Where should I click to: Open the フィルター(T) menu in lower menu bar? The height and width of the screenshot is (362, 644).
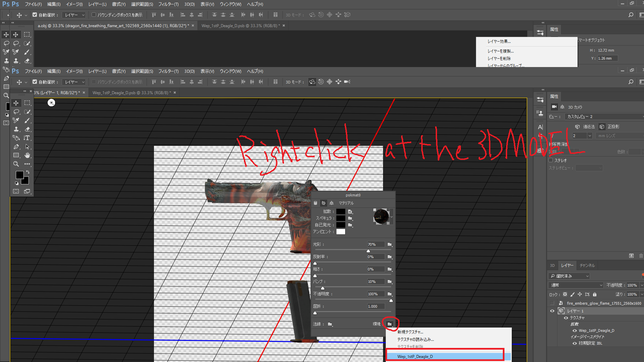click(168, 71)
